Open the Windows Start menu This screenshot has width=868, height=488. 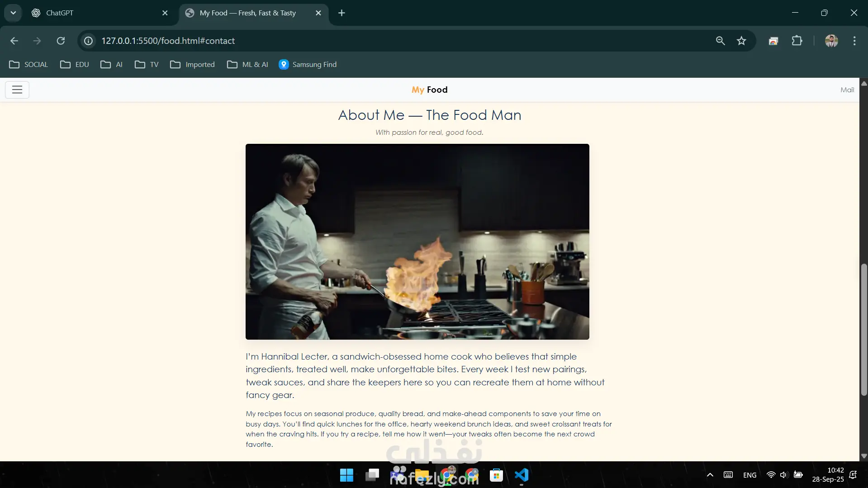pos(346,475)
